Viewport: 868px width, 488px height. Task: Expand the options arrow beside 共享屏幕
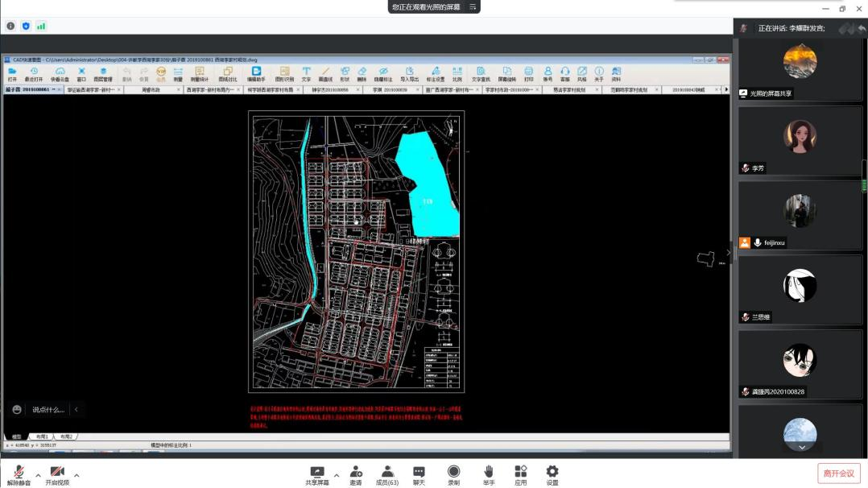click(x=337, y=474)
